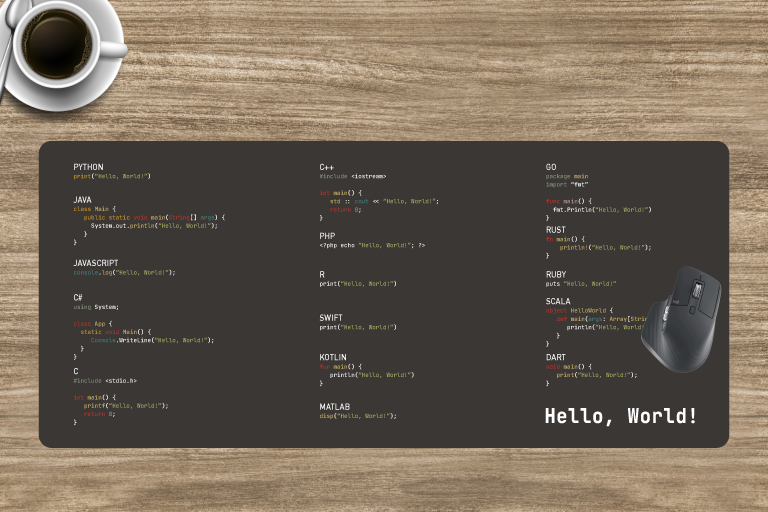
Task: Click the "disp(" line under MATLAB
Action: pyautogui.click(x=358, y=416)
